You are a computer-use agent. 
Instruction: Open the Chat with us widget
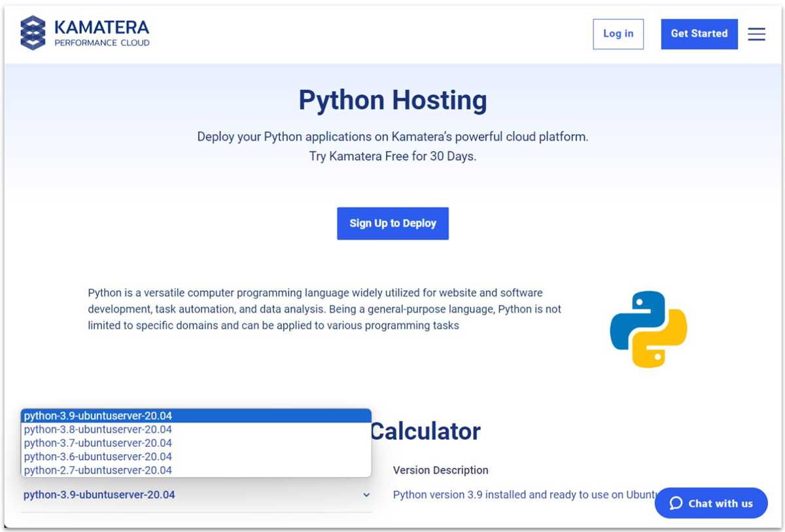click(x=711, y=503)
